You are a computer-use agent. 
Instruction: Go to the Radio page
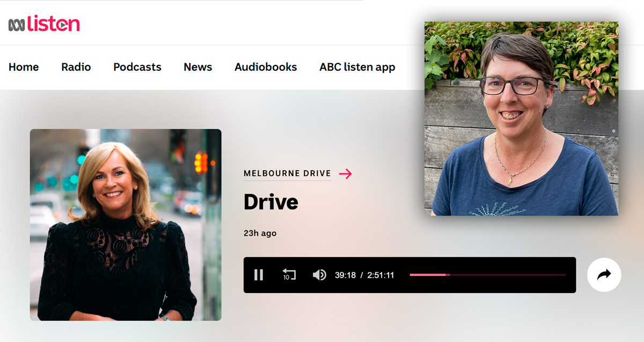pos(76,67)
